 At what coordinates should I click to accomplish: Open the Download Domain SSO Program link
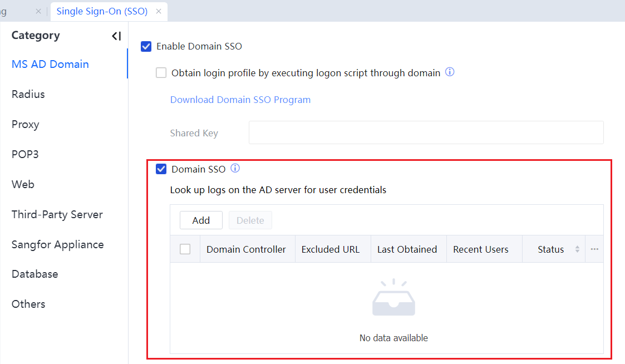240,100
